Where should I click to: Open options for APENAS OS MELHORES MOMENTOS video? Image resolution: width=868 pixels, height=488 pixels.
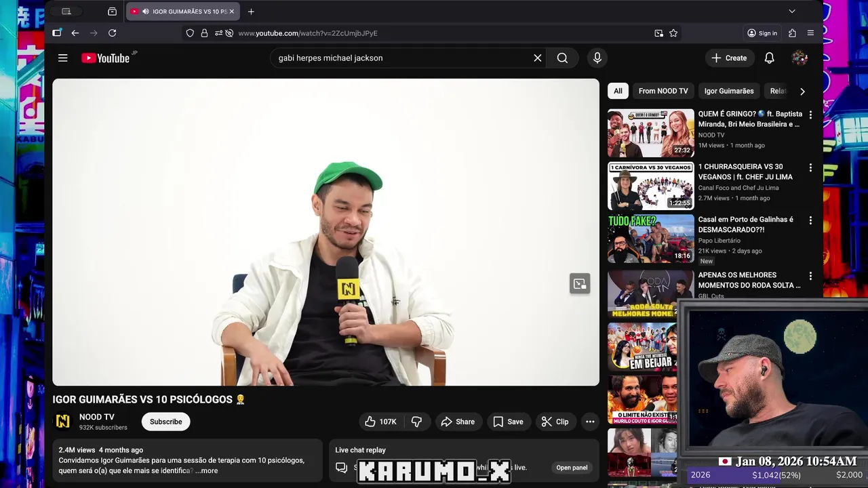(x=810, y=276)
